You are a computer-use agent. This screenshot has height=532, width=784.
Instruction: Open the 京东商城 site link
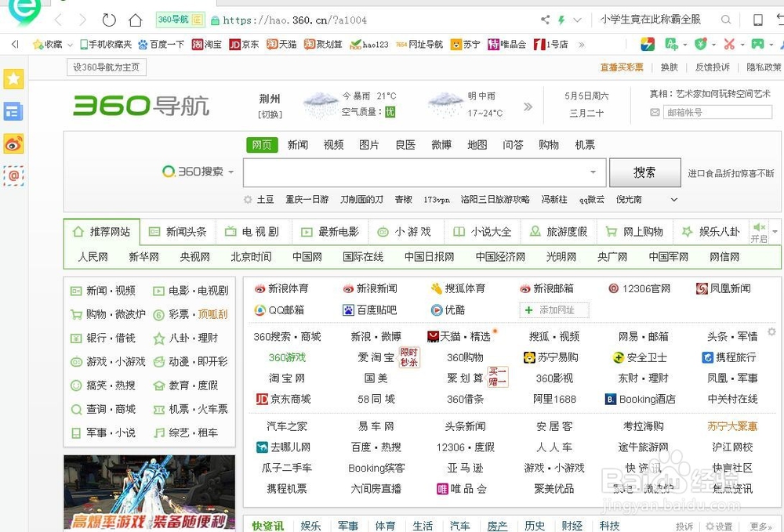(x=284, y=399)
